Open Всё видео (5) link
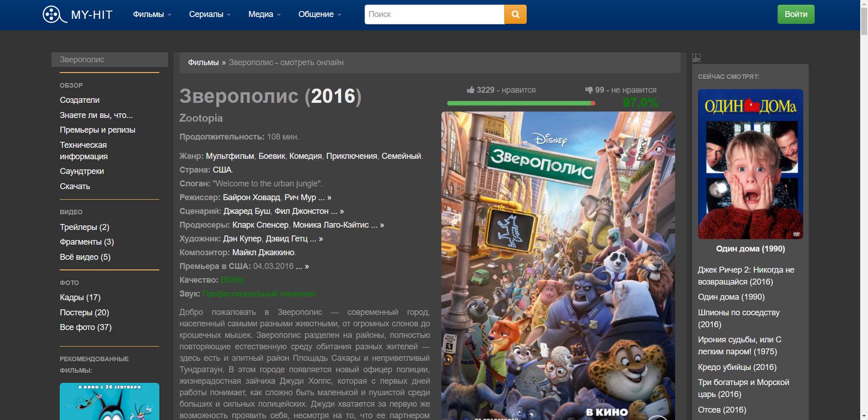Viewport: 868px width, 420px height. coord(85,257)
